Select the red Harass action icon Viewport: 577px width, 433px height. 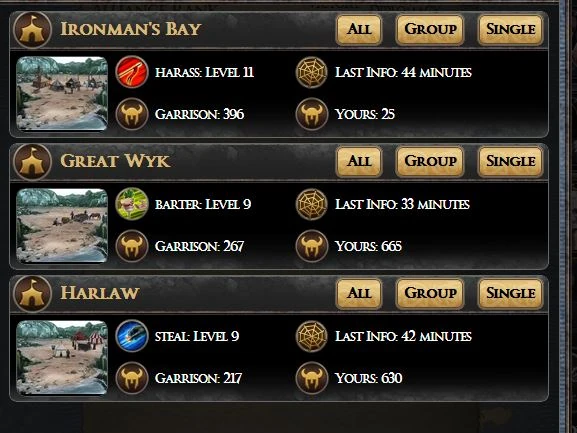click(132, 72)
